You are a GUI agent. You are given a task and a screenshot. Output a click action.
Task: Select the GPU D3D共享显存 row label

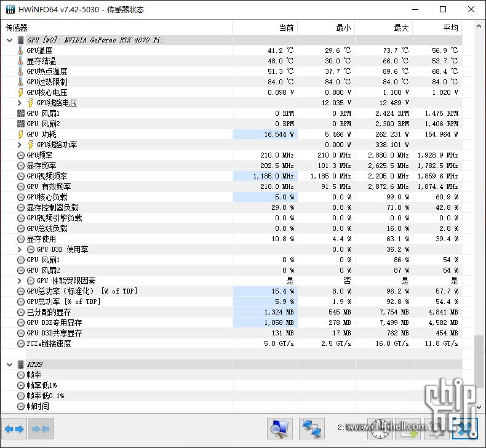(x=54, y=333)
